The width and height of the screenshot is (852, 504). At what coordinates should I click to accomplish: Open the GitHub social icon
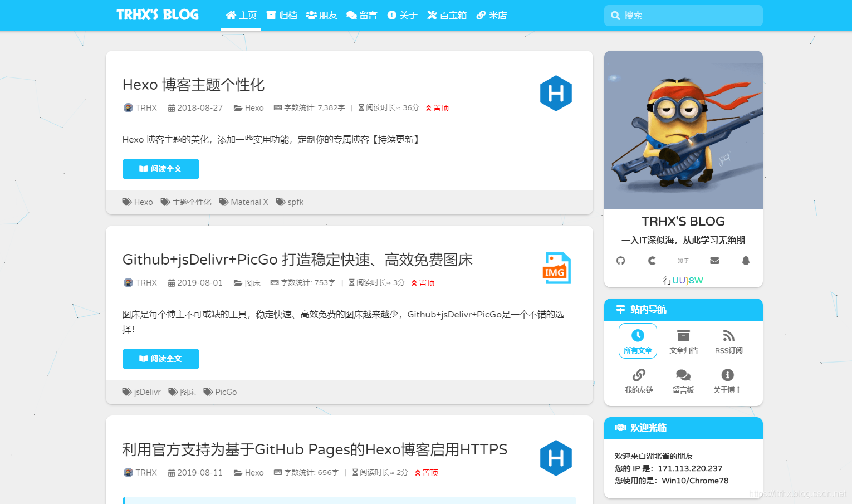621,261
